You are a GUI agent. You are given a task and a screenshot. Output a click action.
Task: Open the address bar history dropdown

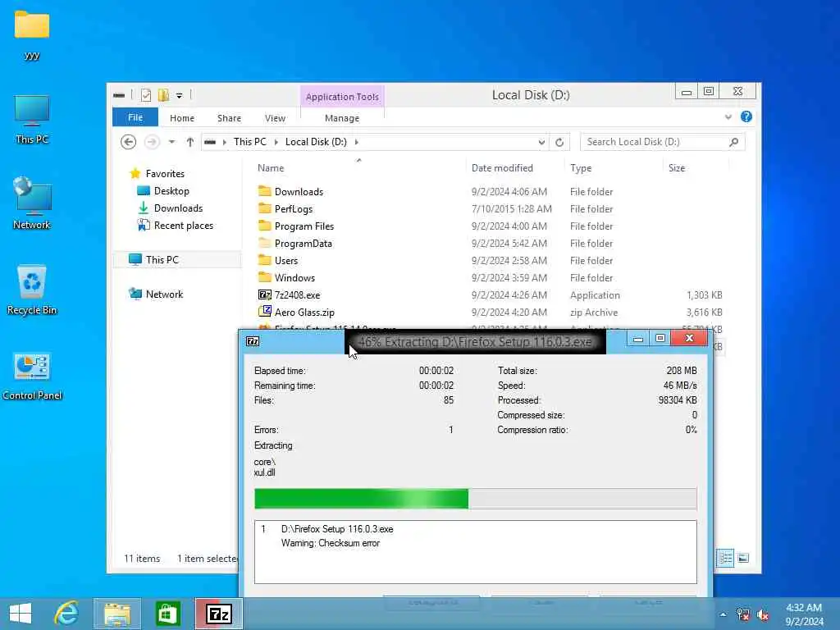point(541,142)
